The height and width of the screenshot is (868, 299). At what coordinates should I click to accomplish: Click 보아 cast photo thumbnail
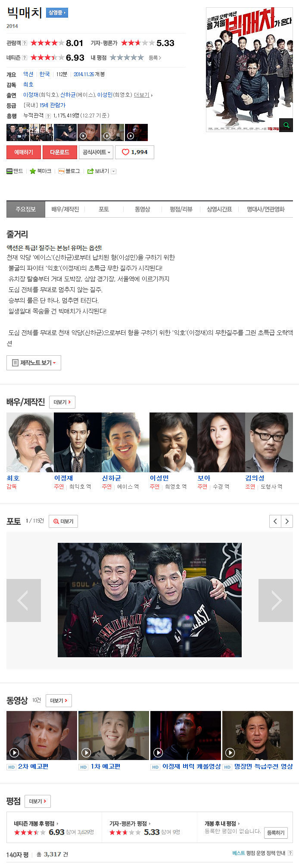pyautogui.click(x=221, y=442)
